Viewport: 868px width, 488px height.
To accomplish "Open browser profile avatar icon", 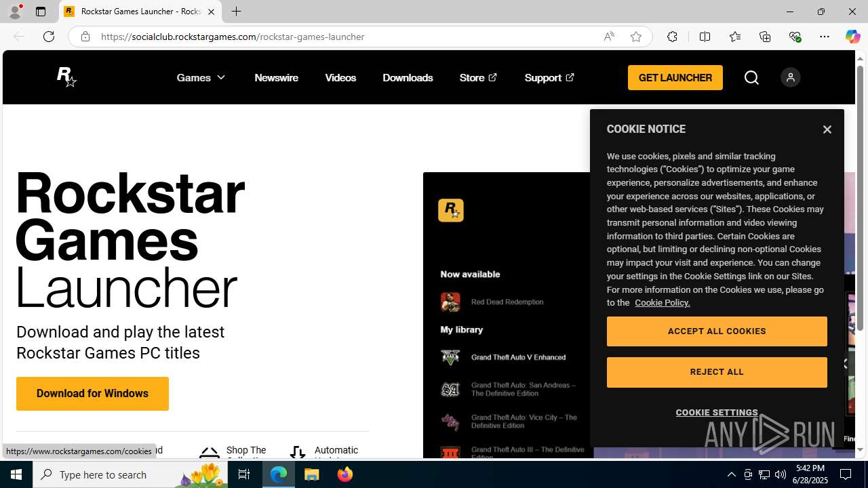I will (x=15, y=12).
